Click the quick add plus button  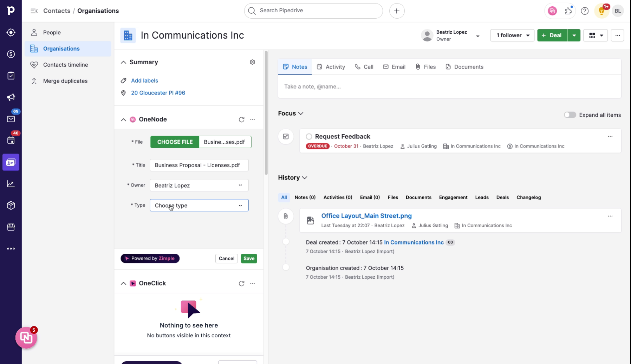click(397, 11)
